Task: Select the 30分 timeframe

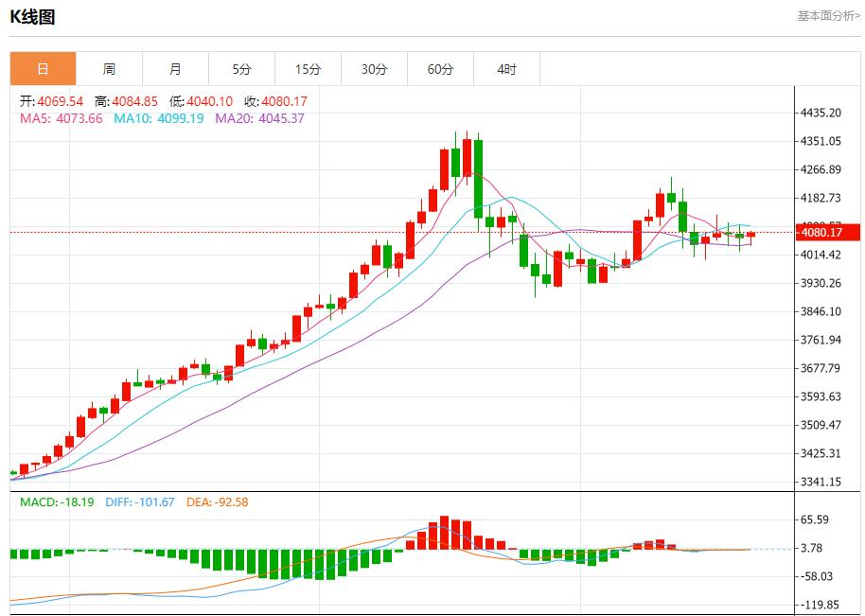Action: point(376,68)
